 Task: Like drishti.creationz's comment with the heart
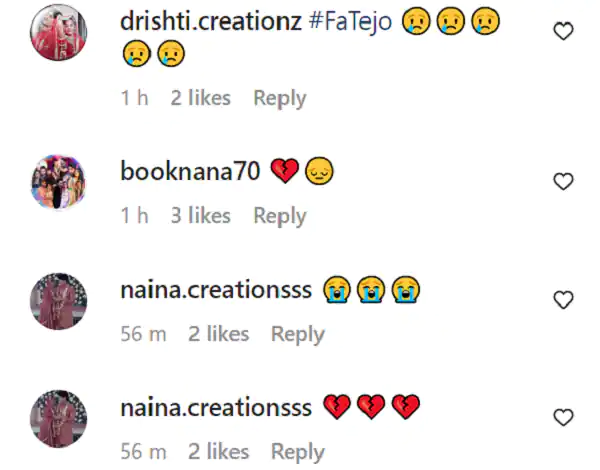pos(564,32)
